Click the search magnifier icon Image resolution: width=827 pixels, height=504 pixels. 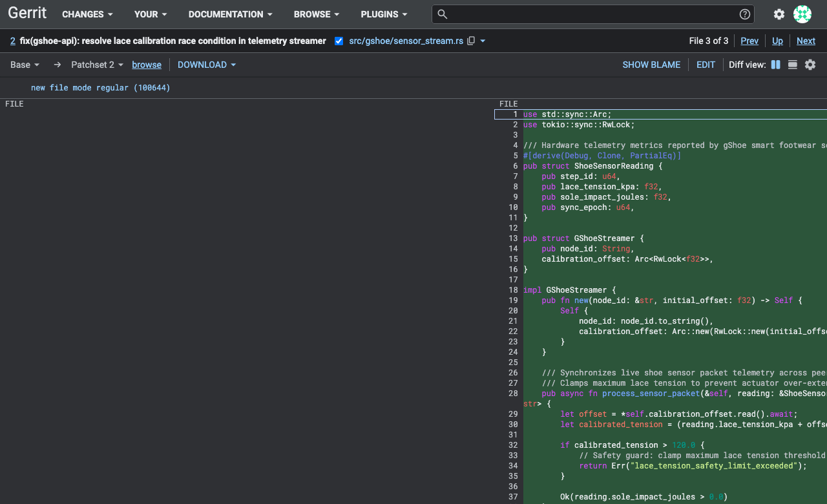(x=442, y=14)
